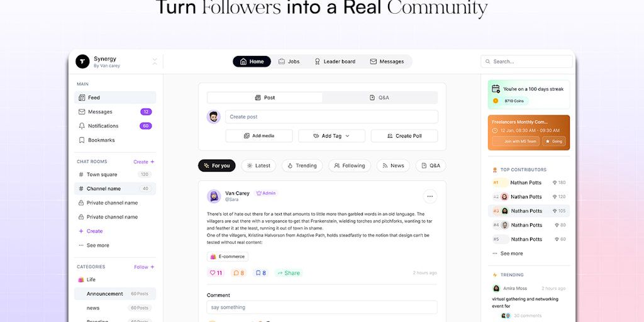The image size is (644, 322).
Task: Click the plus icon next to Create chat room
Action: (x=152, y=162)
